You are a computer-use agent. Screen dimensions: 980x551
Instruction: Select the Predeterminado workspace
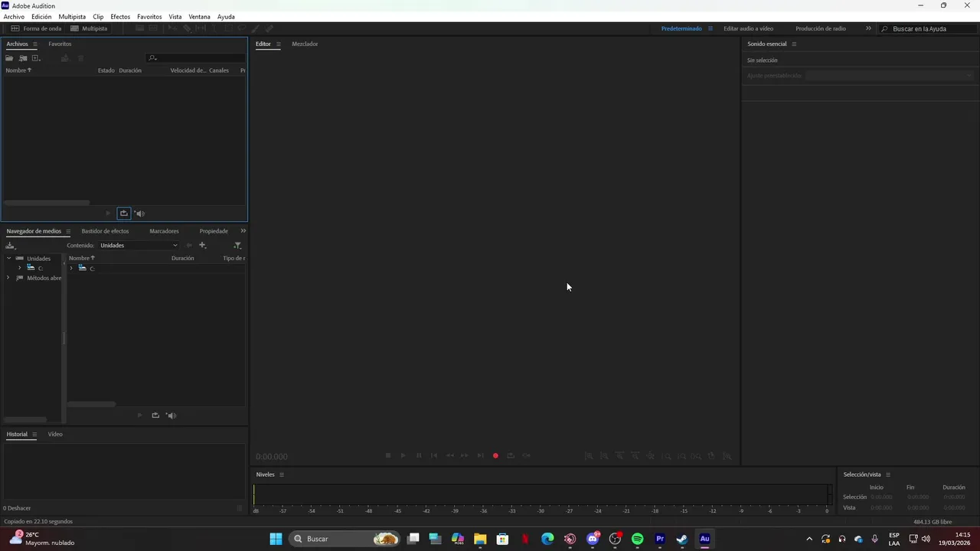[681, 28]
